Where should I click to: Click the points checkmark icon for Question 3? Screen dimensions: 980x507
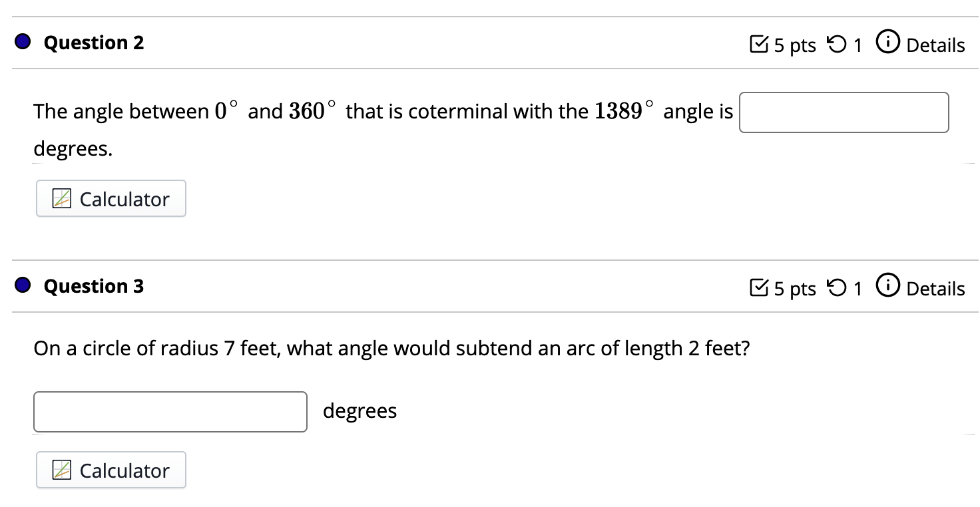coord(758,288)
